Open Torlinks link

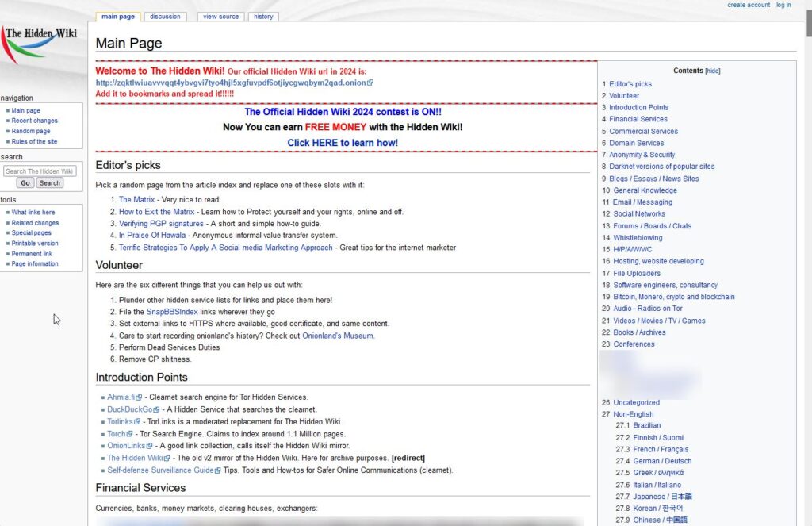(x=121, y=422)
